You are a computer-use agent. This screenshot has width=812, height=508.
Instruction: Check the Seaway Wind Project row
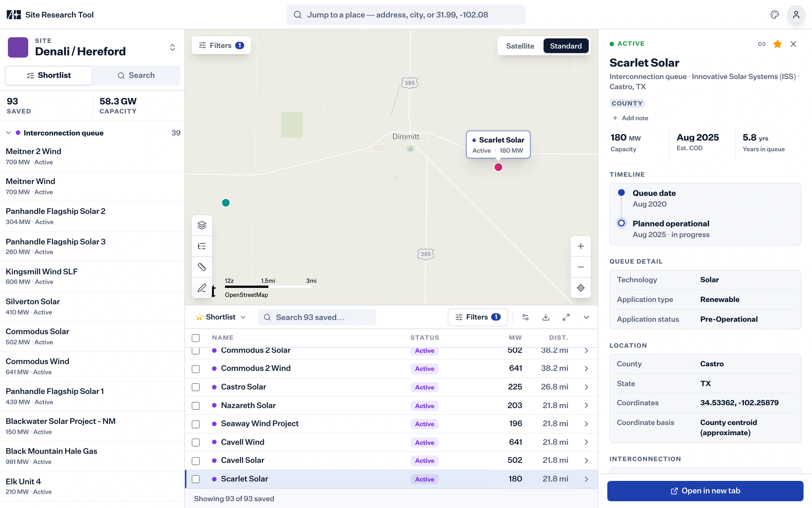coord(196,424)
